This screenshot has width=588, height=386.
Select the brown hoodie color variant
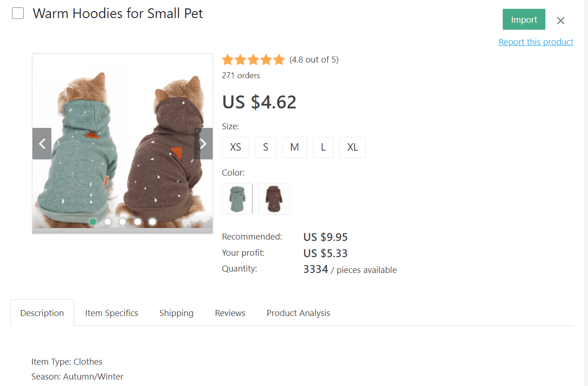click(274, 198)
